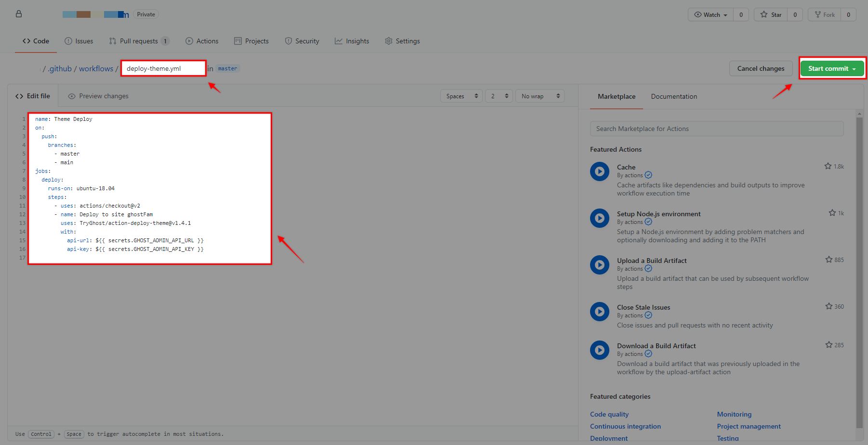Open the Monitoring category
The height and width of the screenshot is (445, 868).
tap(734, 414)
